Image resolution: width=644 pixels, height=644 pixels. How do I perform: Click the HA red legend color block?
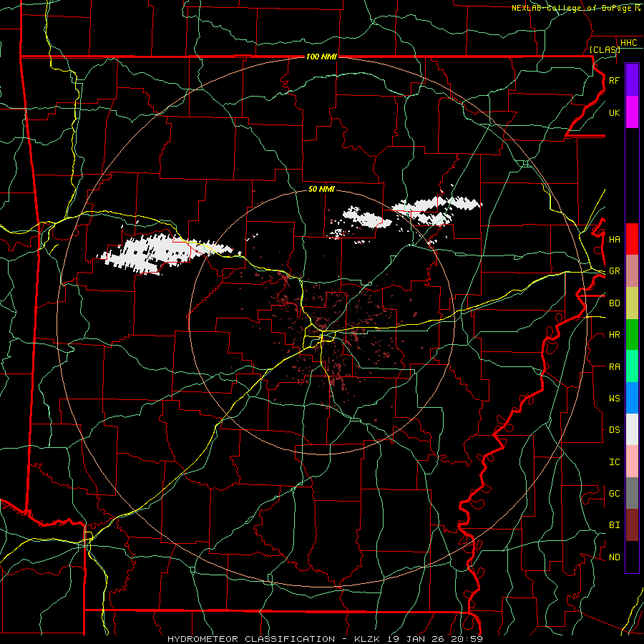632,239
